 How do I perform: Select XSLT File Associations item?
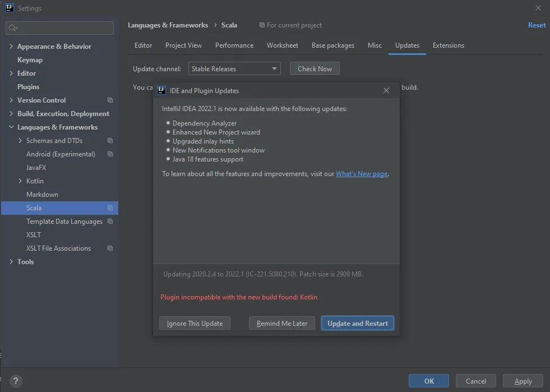[x=58, y=248]
